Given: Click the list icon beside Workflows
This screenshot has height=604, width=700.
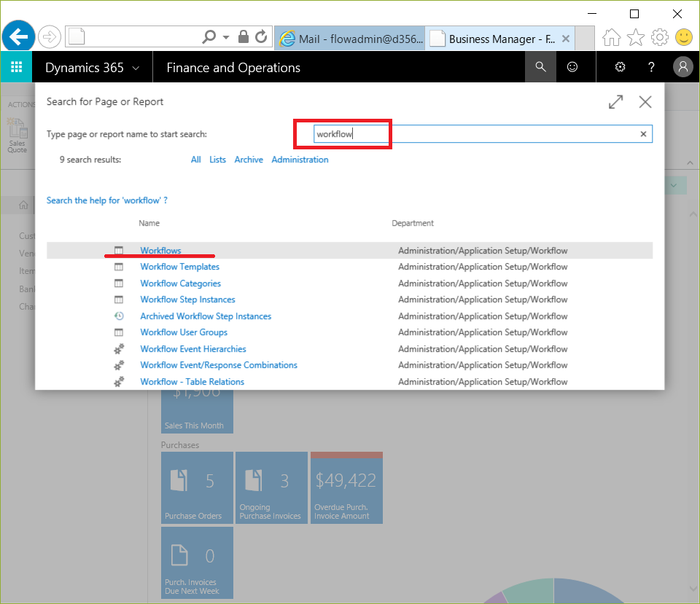Looking at the screenshot, I should pyautogui.click(x=119, y=250).
